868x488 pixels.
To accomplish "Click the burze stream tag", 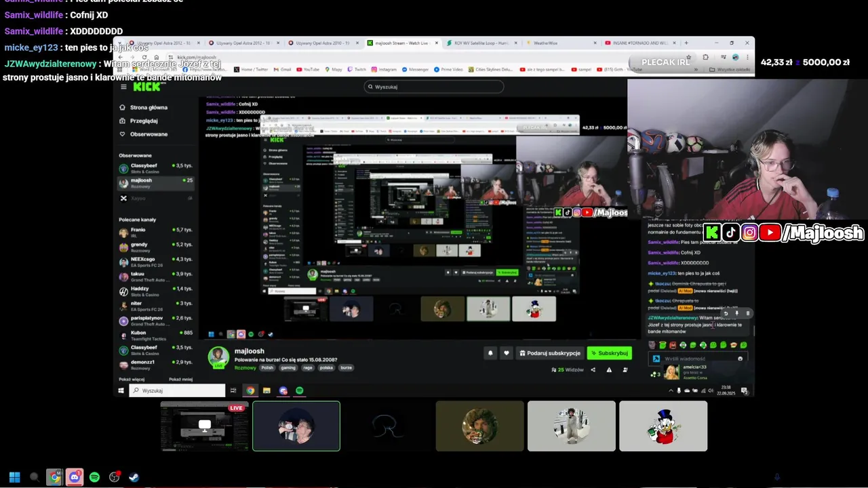I will pos(346,368).
